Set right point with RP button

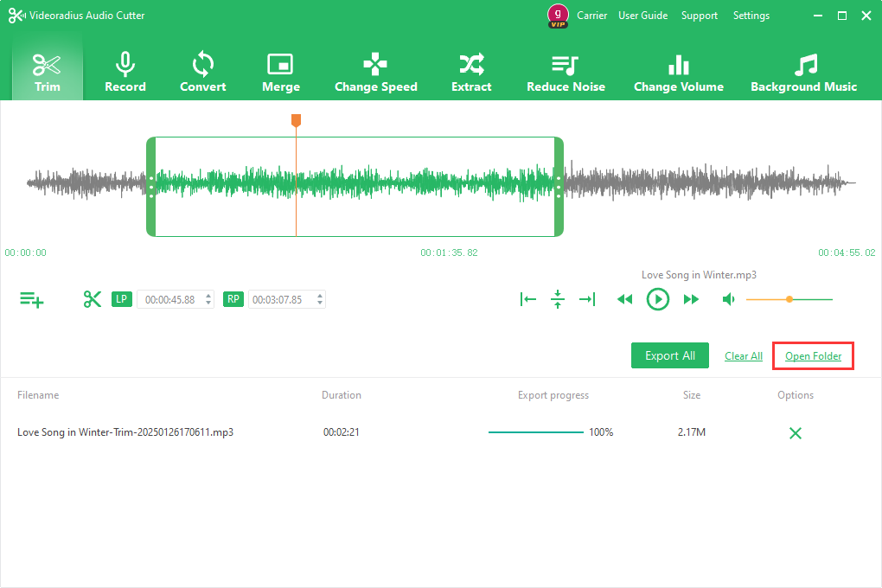(x=233, y=299)
